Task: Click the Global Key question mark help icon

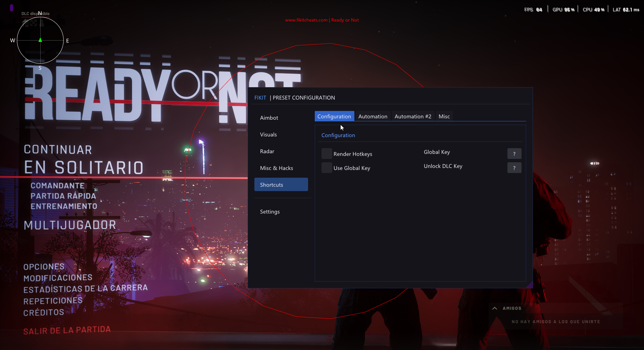Action: pyautogui.click(x=514, y=154)
